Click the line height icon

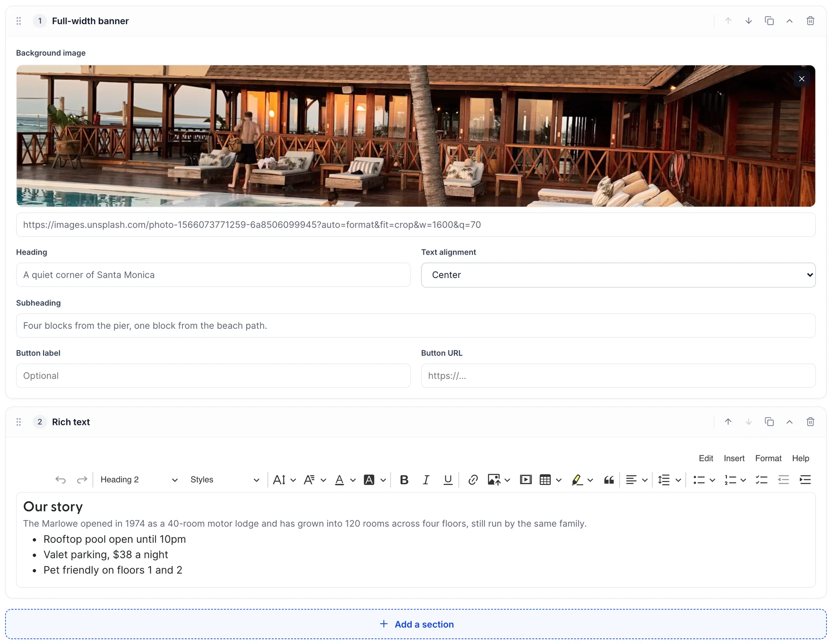click(664, 479)
